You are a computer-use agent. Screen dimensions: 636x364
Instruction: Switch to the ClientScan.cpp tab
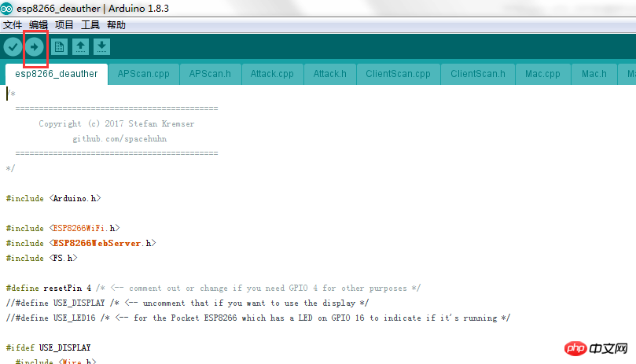[x=399, y=74]
